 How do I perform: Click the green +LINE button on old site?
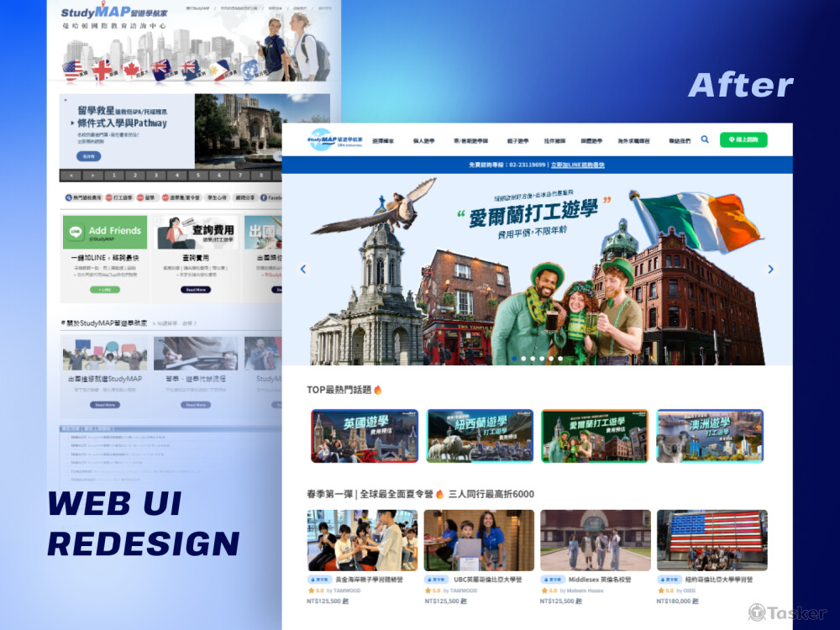(x=105, y=290)
